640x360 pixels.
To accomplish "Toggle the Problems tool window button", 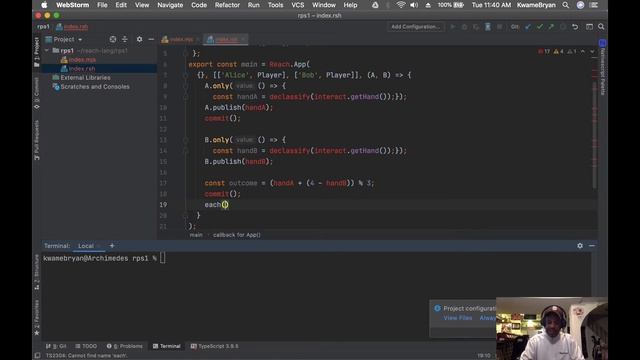I will click(124, 346).
